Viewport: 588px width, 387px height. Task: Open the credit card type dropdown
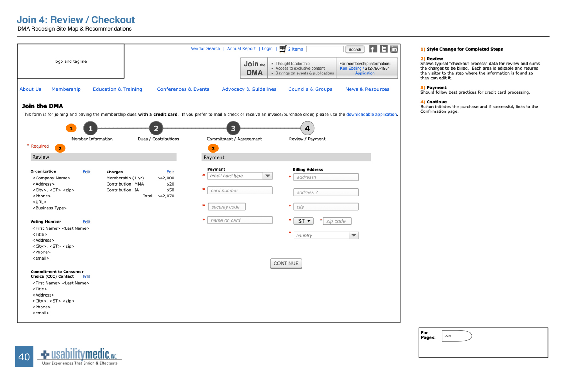point(240,176)
